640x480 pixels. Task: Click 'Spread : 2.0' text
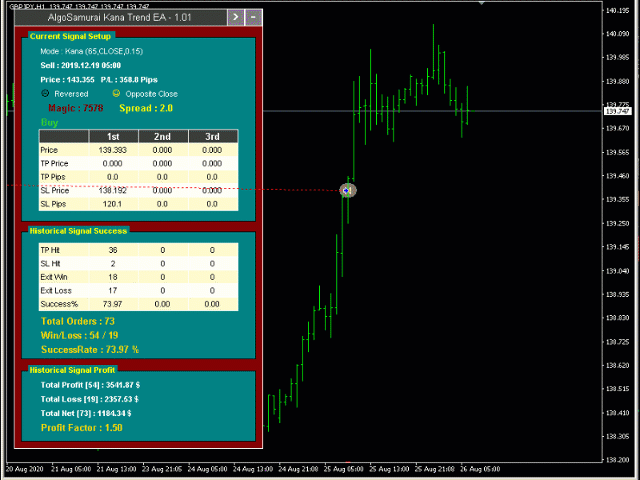point(146,108)
